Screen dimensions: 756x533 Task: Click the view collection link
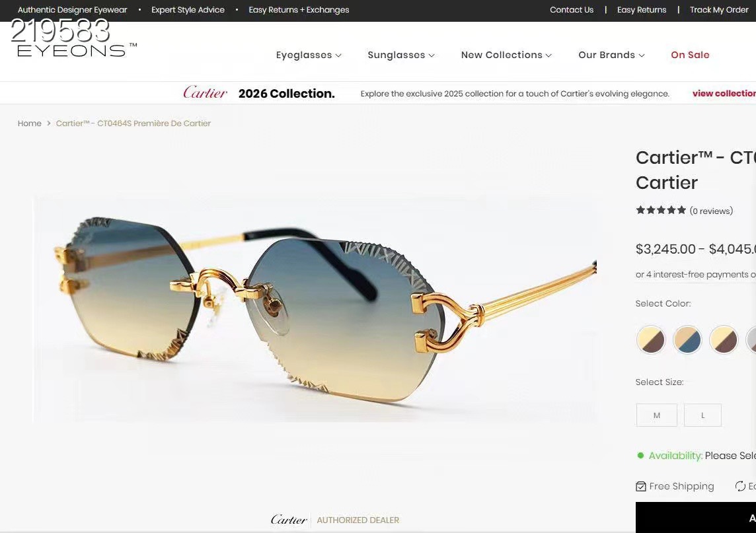point(724,94)
